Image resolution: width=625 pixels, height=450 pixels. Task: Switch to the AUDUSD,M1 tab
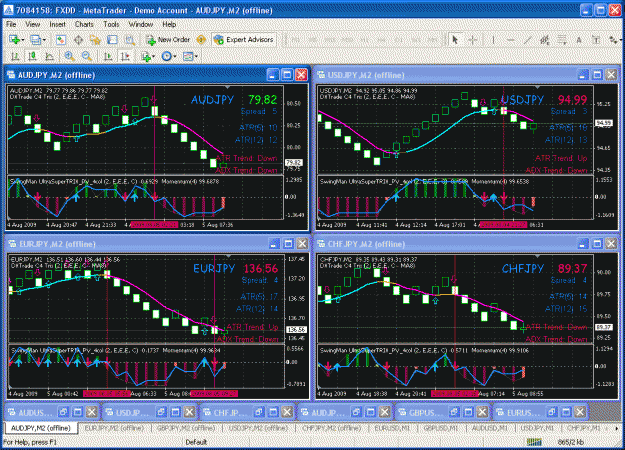pyautogui.click(x=490, y=428)
